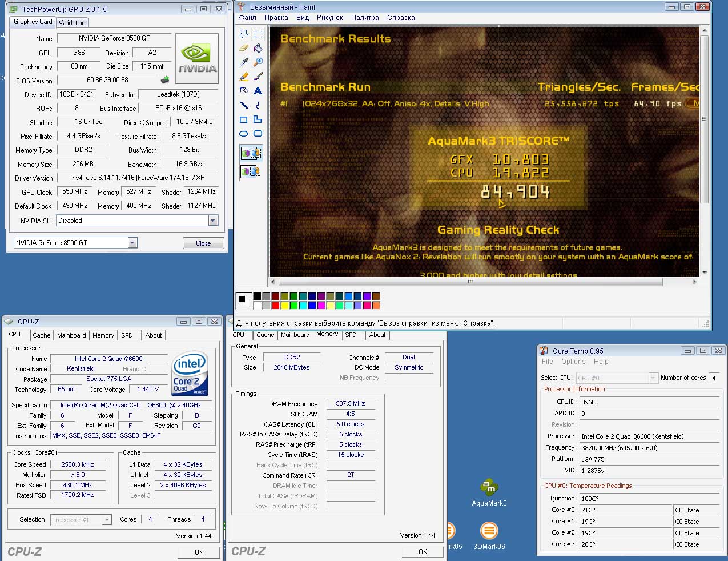Open the File menu in Core Temp
Viewport: 728px width, 561px height.
pos(548,362)
